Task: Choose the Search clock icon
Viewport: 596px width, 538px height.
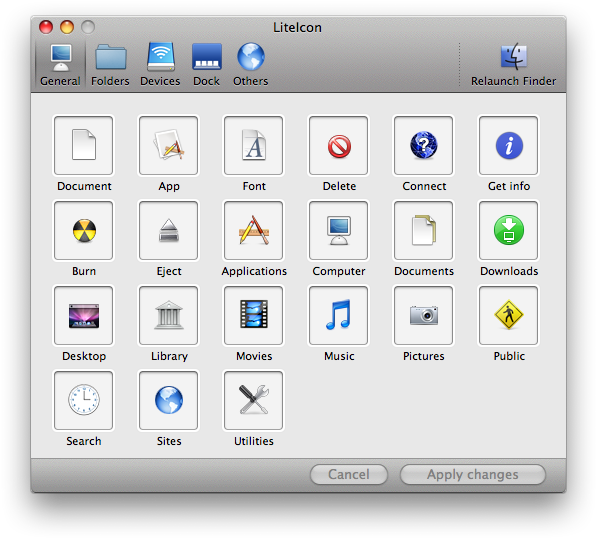Action: [84, 401]
